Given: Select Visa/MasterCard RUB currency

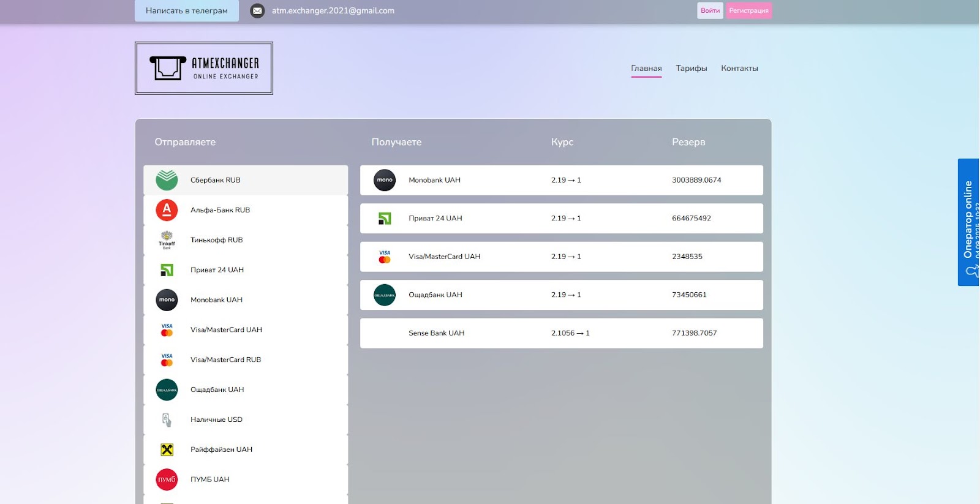Looking at the screenshot, I should 246,360.
